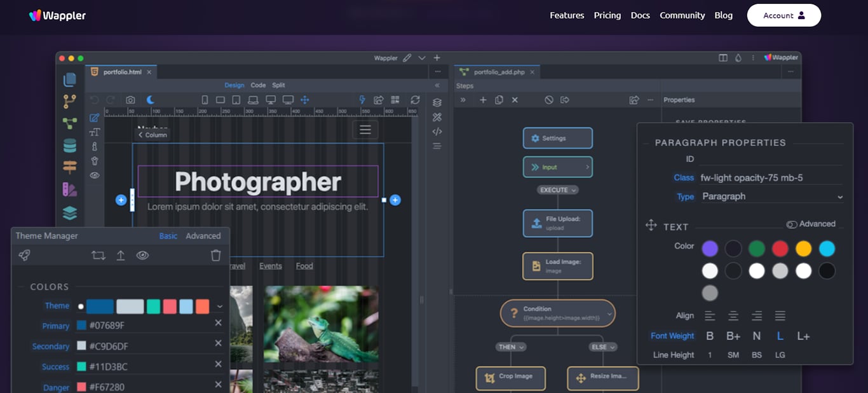
Task: Toggle dark mode moon icon
Action: pos(151,100)
